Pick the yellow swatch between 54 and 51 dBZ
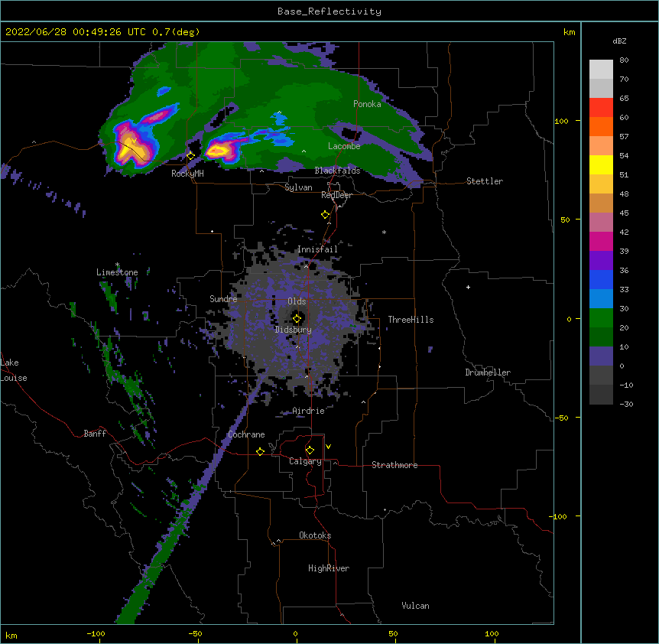This screenshot has height=644, width=659. point(601,164)
